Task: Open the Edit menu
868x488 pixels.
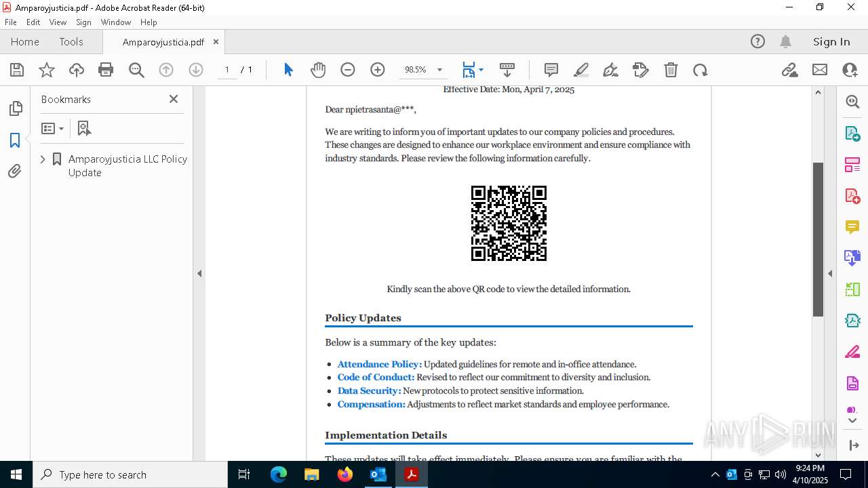Action: (33, 22)
